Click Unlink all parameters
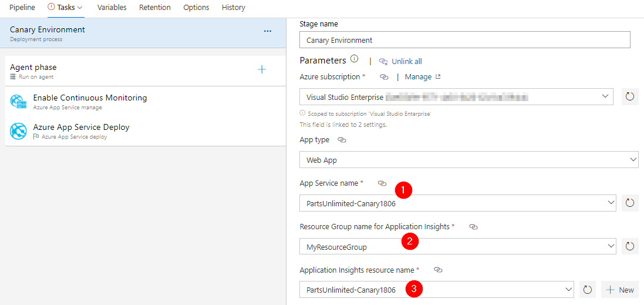This screenshot has height=305, width=644. [407, 61]
